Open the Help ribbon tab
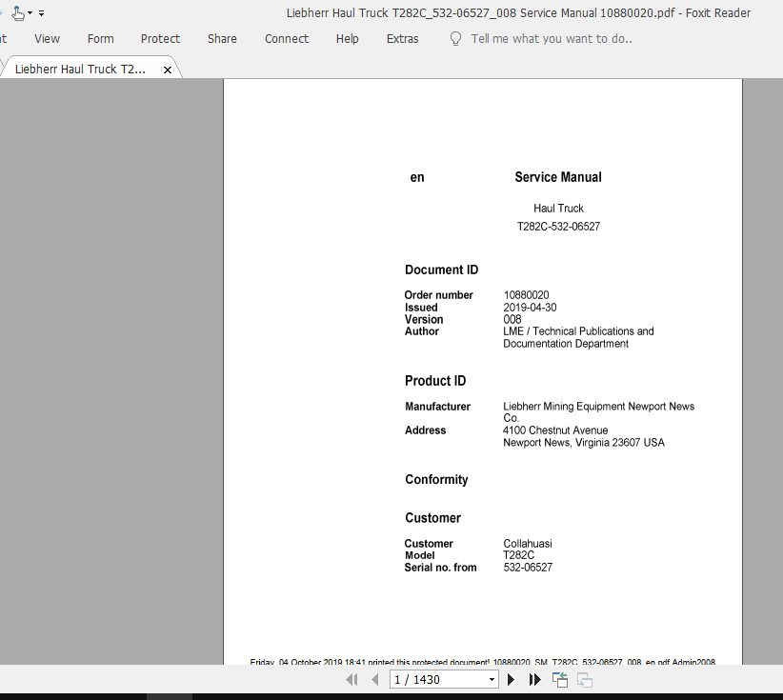The image size is (783, 700). pos(347,39)
